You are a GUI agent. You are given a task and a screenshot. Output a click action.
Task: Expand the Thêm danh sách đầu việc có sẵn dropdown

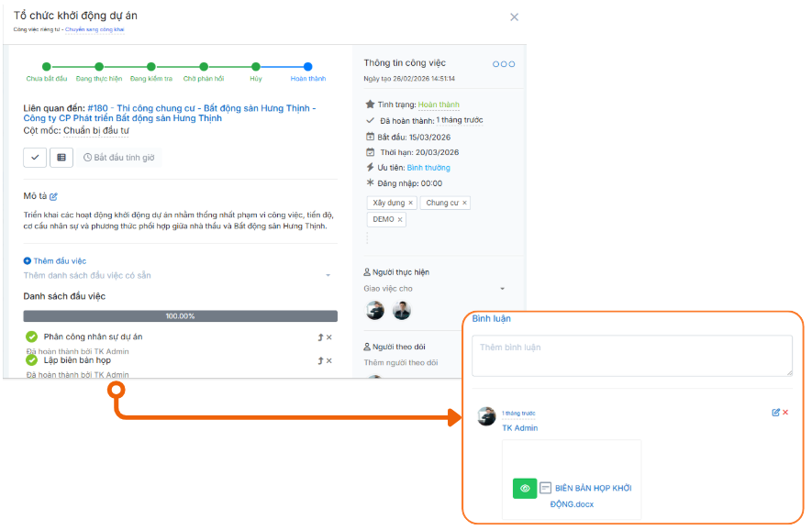pyautogui.click(x=328, y=275)
